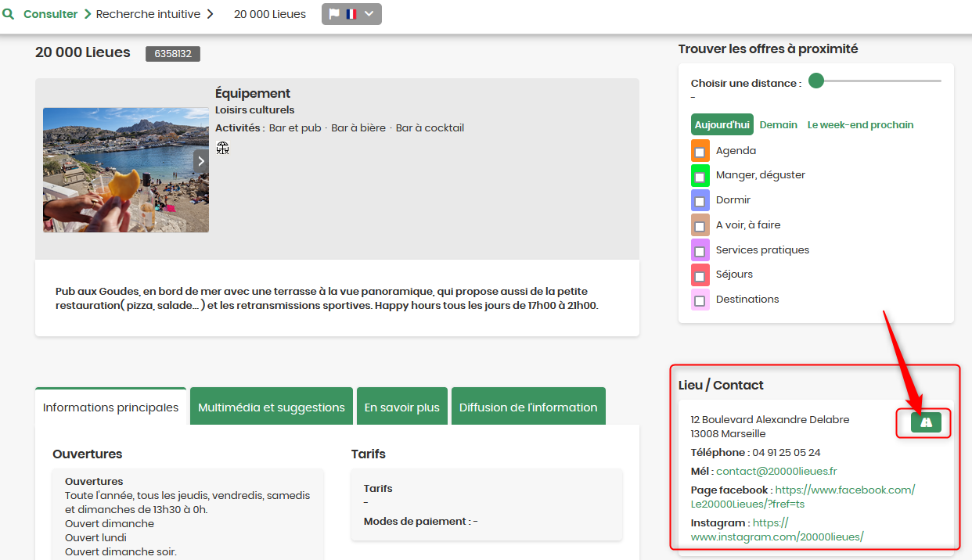Toggle the Séjours checkbox
Screen dimensions: 972x560
click(700, 276)
